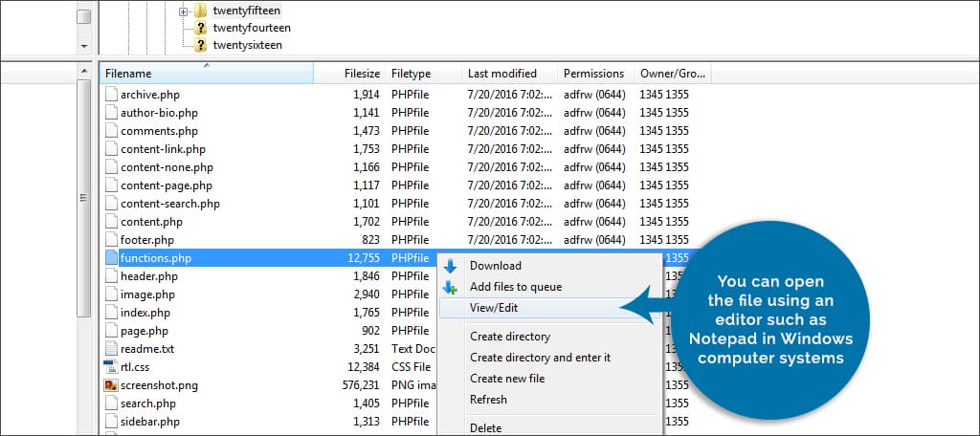This screenshot has width=980, height=436.
Task: Sort files by the Filesize column
Action: [362, 74]
